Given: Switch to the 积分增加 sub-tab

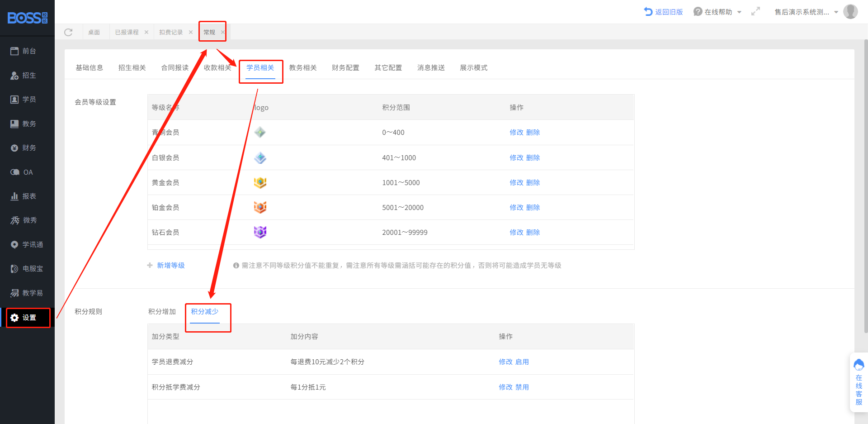Looking at the screenshot, I should (x=162, y=312).
